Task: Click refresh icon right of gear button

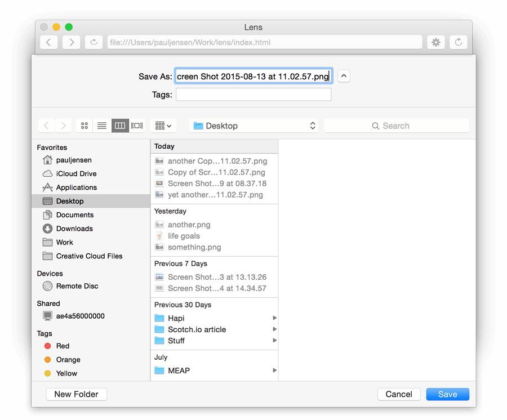Action: tap(459, 42)
